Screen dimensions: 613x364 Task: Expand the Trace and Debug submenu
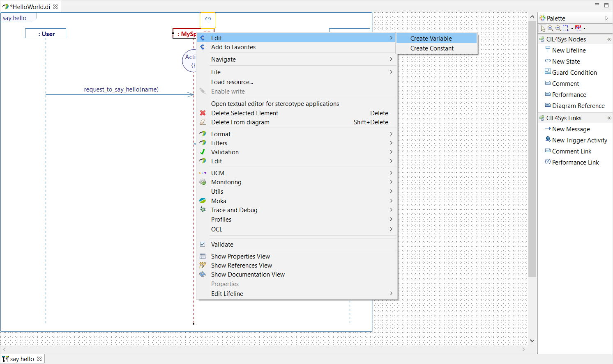[297, 210]
